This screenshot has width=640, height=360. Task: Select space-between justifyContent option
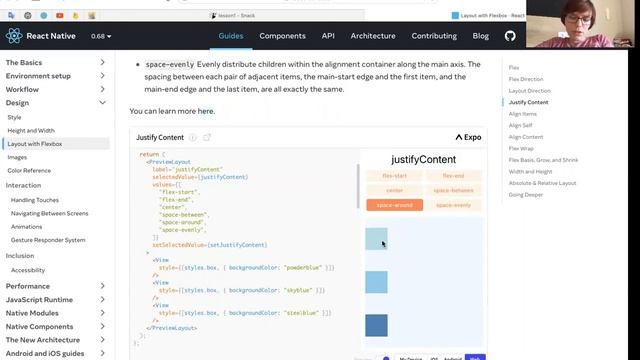coord(453,191)
